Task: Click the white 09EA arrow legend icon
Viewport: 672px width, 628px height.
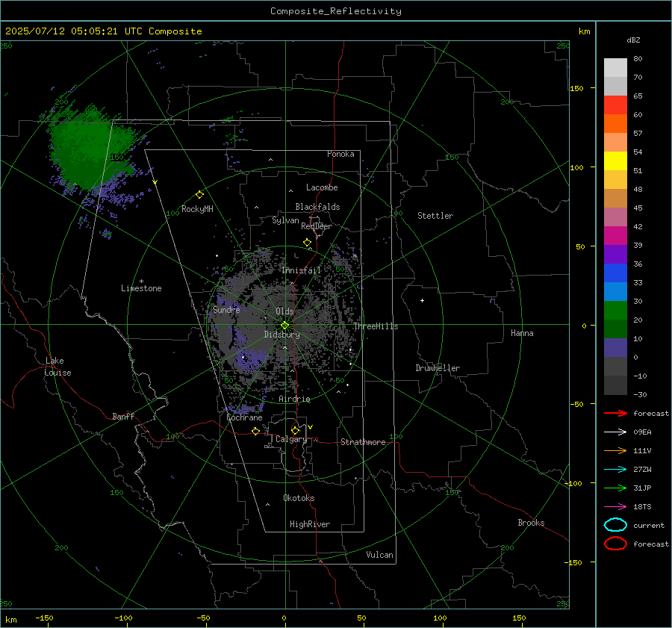Action: pos(615,432)
